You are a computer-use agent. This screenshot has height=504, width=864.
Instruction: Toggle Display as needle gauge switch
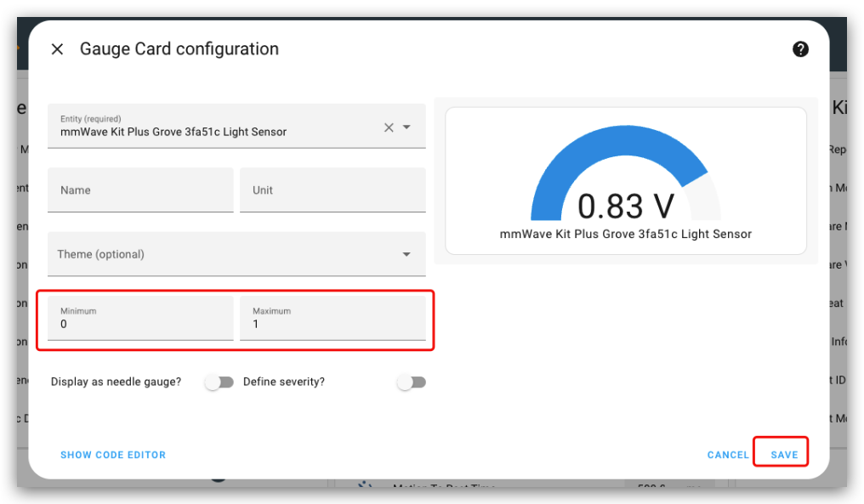(219, 382)
